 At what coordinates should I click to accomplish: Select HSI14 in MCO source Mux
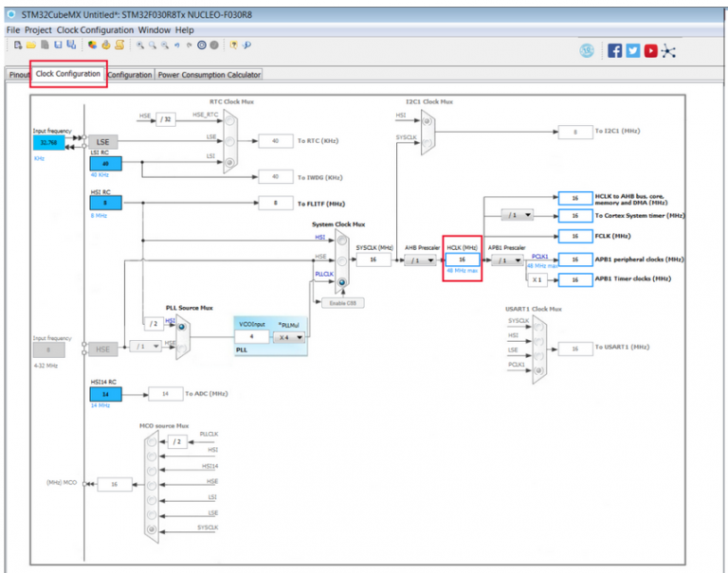152,471
